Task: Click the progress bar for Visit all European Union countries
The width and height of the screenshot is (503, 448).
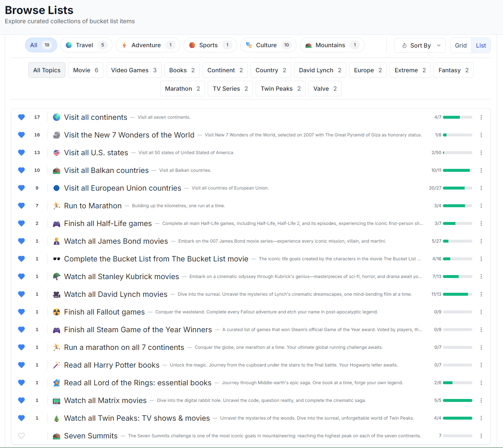Action: (x=457, y=188)
